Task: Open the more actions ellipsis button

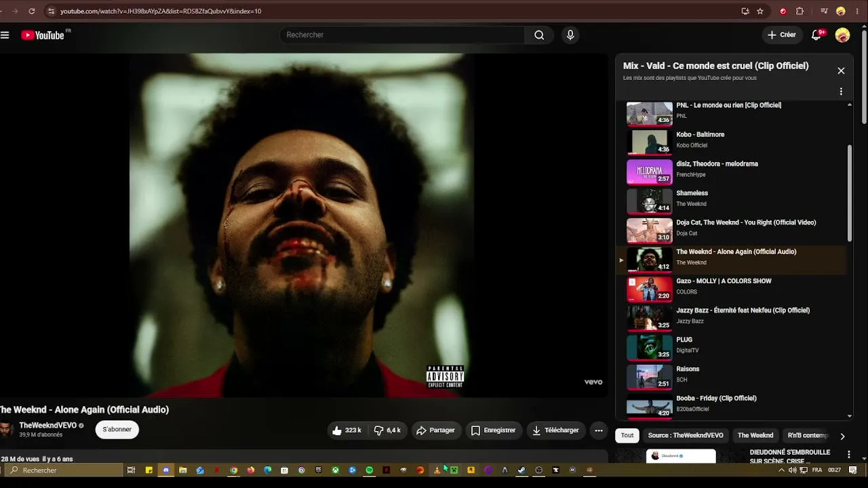Action: pyautogui.click(x=598, y=430)
